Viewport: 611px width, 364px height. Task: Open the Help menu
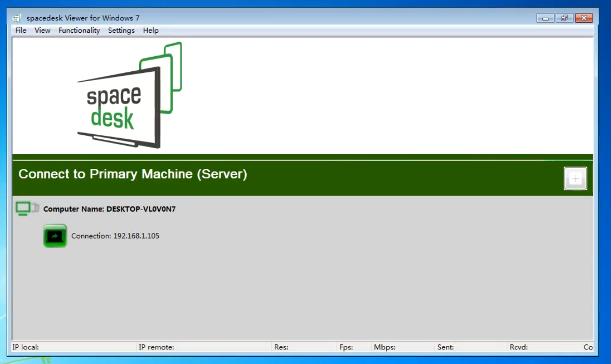pos(151,31)
